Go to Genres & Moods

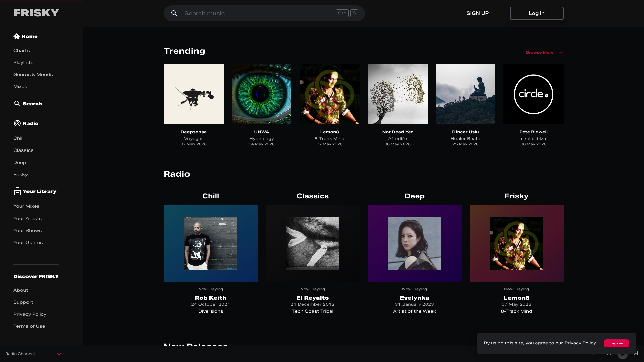[x=33, y=75]
